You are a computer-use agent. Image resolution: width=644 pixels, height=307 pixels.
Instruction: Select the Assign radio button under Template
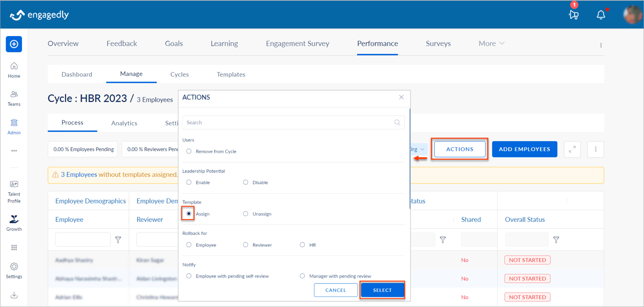(188, 213)
